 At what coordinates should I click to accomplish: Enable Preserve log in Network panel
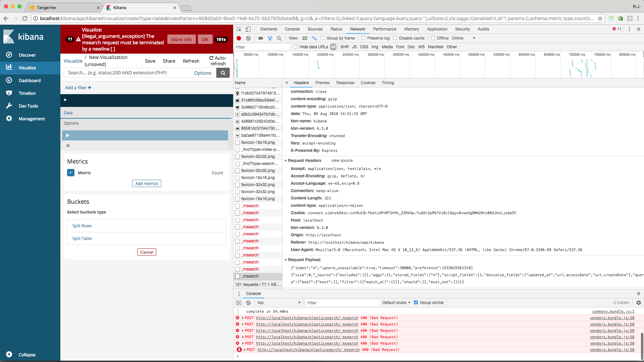point(363,38)
